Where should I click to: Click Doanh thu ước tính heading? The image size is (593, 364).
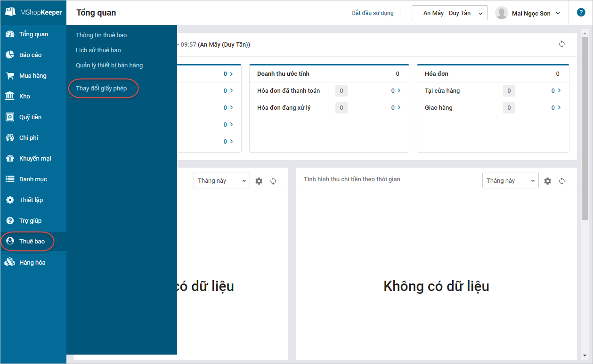tap(283, 74)
